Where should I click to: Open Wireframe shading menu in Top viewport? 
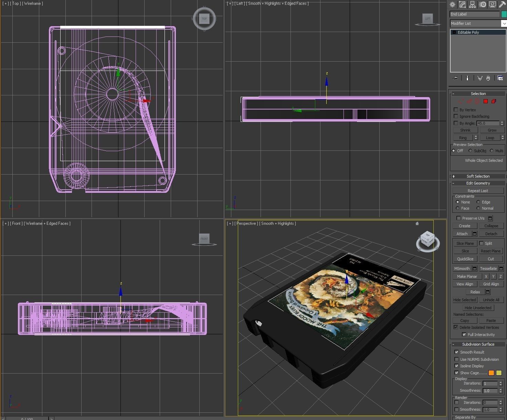pyautogui.click(x=33, y=3)
